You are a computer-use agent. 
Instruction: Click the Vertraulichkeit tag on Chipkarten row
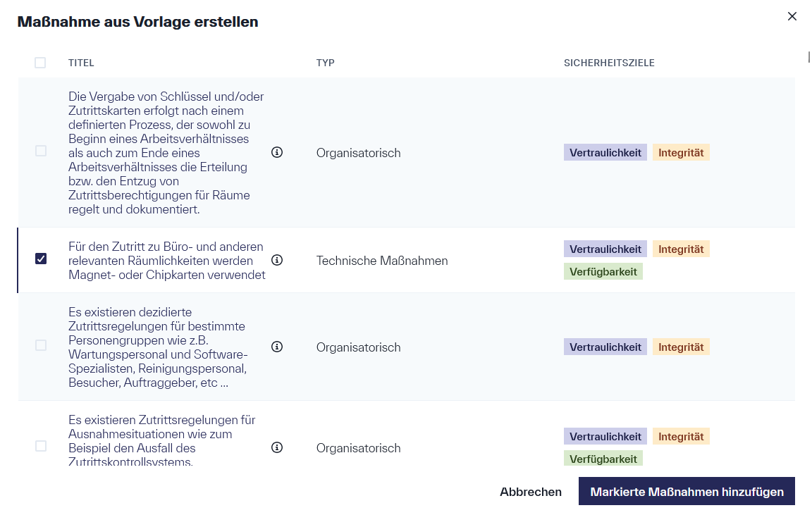click(605, 248)
